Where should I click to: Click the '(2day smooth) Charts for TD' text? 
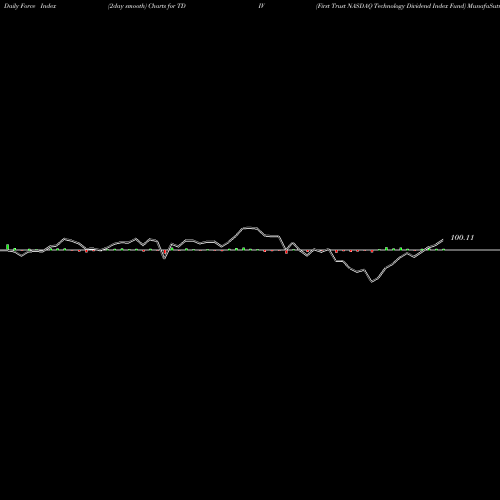click(147, 6)
